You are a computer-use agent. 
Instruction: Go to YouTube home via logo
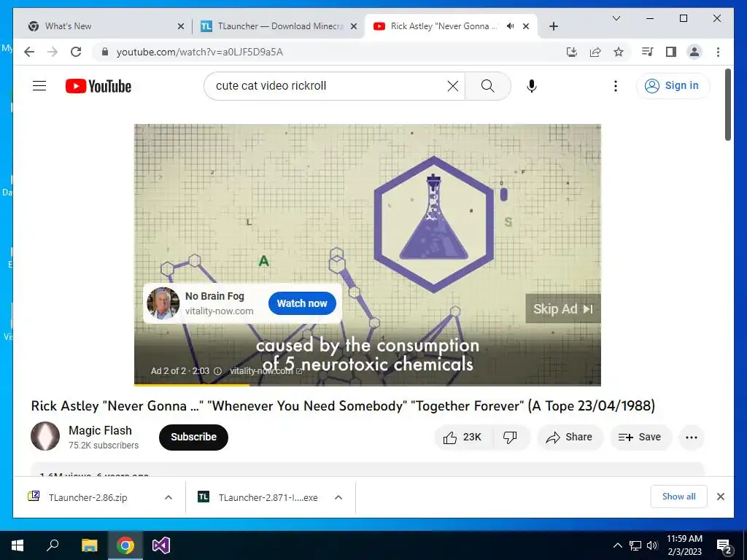98,86
